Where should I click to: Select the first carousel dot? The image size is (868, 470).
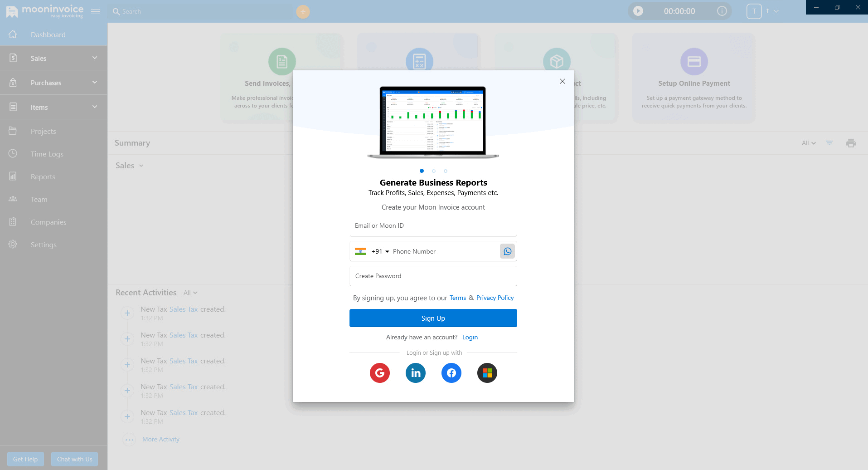pos(422,171)
